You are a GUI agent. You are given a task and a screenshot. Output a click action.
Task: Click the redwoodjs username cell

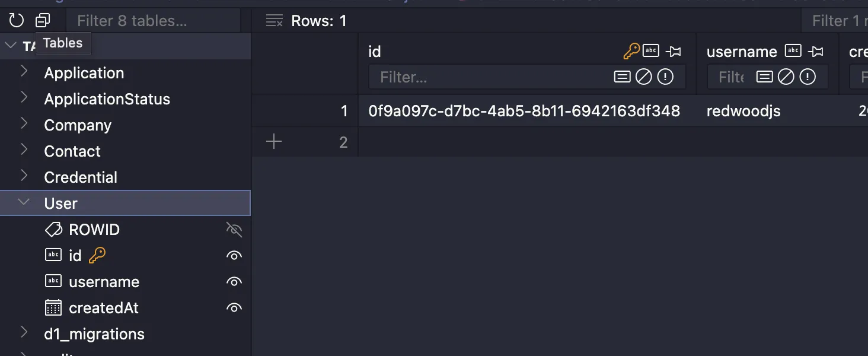pos(743,111)
